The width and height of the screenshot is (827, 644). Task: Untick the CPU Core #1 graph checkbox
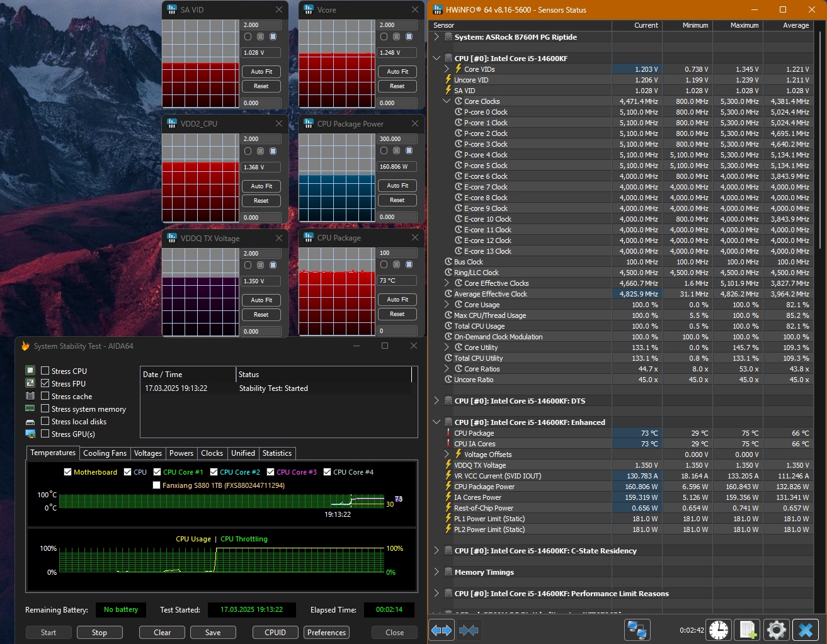coord(157,472)
